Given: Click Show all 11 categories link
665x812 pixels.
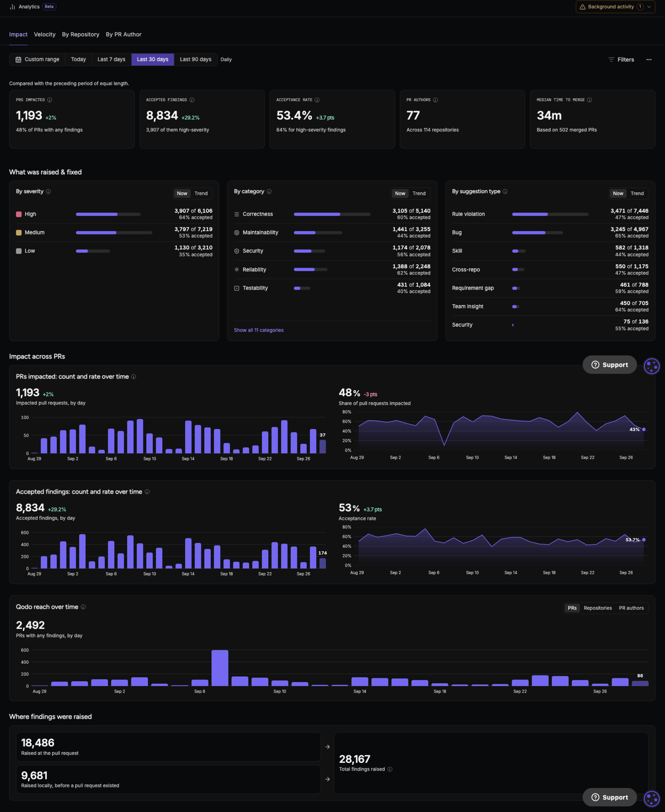Looking at the screenshot, I should click(x=259, y=330).
